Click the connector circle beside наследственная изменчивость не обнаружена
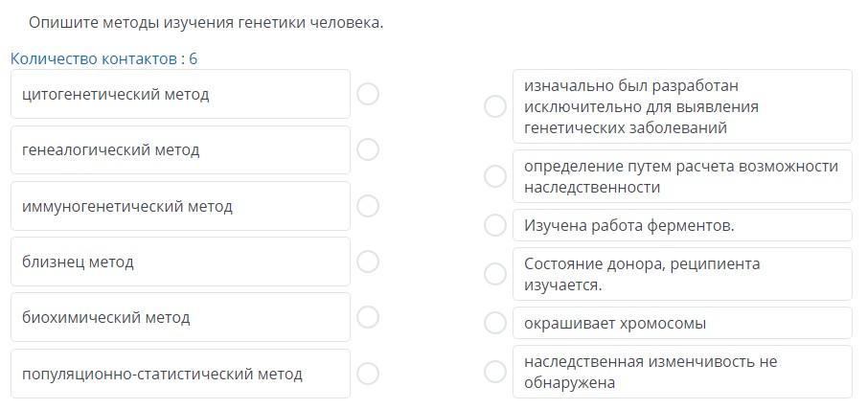Image resolution: width=868 pixels, height=410 pixels. (495, 372)
